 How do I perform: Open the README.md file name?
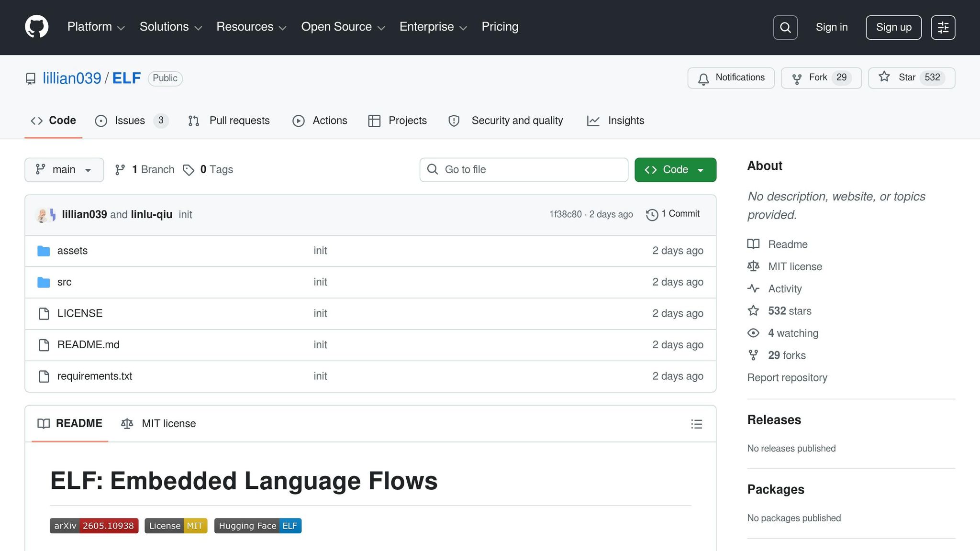tap(89, 345)
